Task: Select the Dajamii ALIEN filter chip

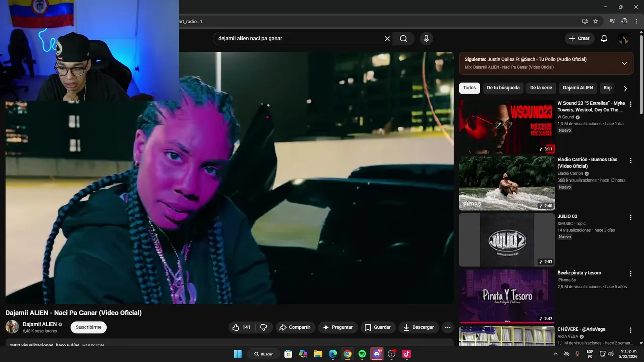Action: pos(578,88)
